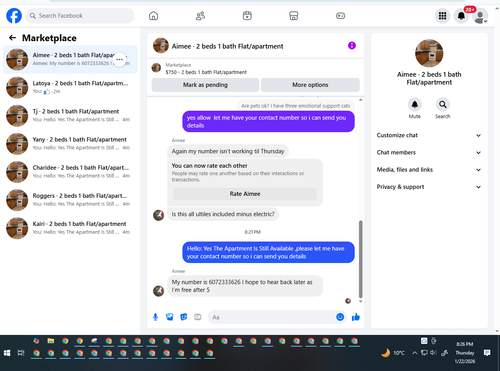Image resolution: width=500 pixels, height=371 pixels.
Task: Expand the Customize chat section
Action: (429, 135)
